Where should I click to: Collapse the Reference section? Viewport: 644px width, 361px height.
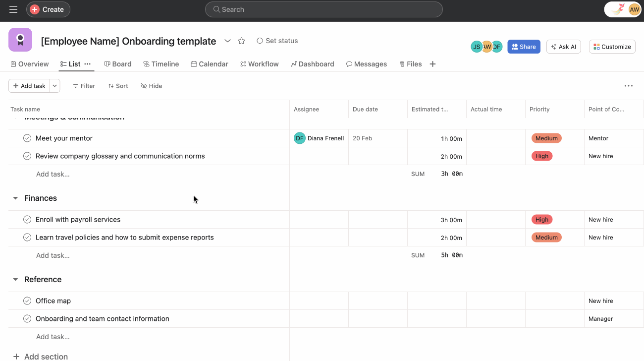15,280
